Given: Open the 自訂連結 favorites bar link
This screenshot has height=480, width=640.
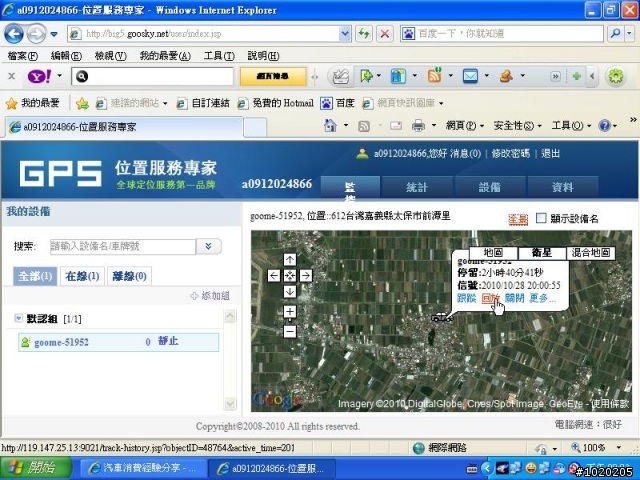Looking at the screenshot, I should tap(203, 103).
